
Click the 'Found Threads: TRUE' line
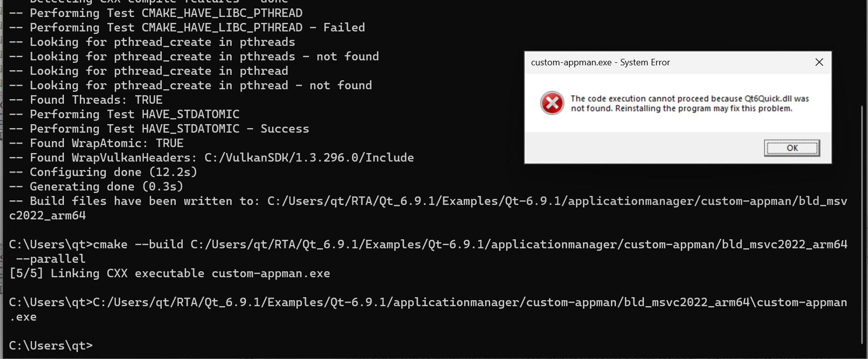(x=86, y=100)
